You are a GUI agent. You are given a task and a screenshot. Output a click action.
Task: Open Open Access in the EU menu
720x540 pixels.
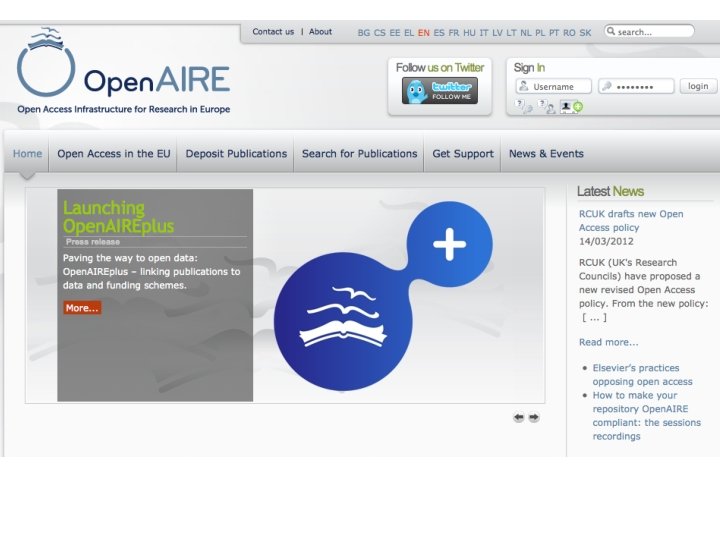click(113, 153)
